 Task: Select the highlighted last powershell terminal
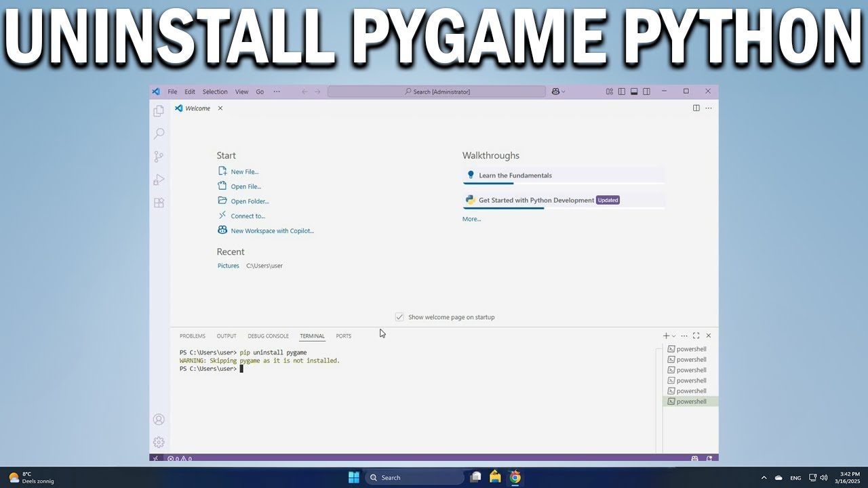[x=690, y=401]
